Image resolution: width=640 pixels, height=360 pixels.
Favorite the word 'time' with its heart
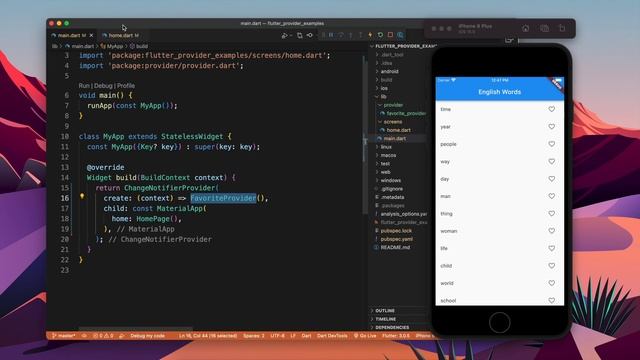pos(551,109)
